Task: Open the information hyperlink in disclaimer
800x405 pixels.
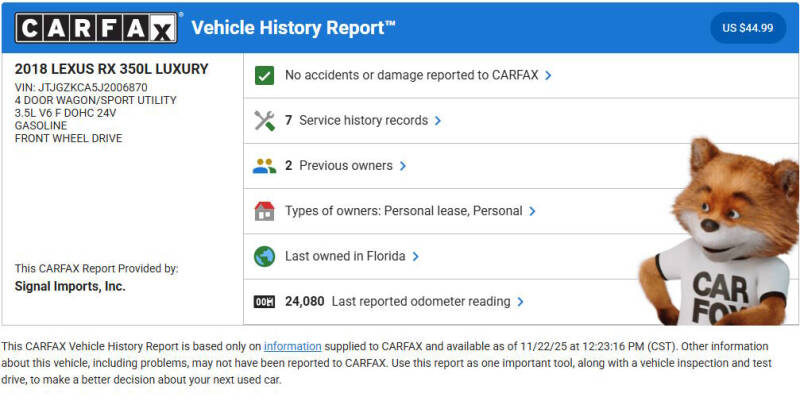Action: point(292,345)
